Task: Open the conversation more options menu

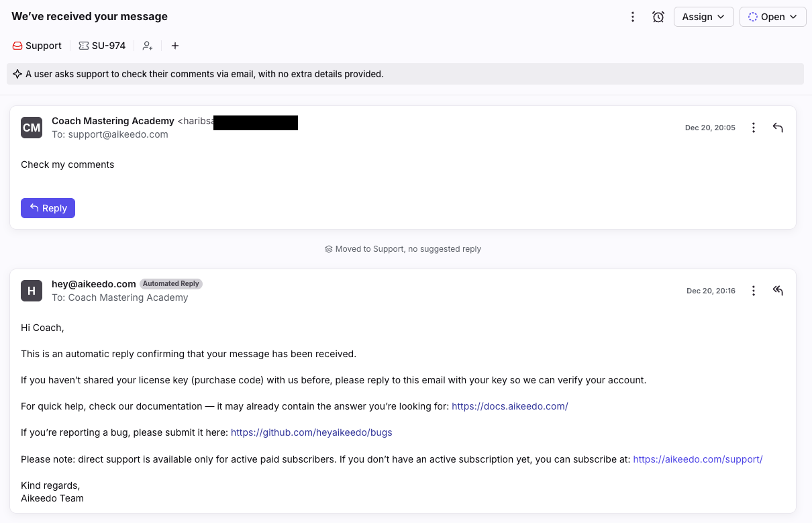Action: tap(632, 17)
